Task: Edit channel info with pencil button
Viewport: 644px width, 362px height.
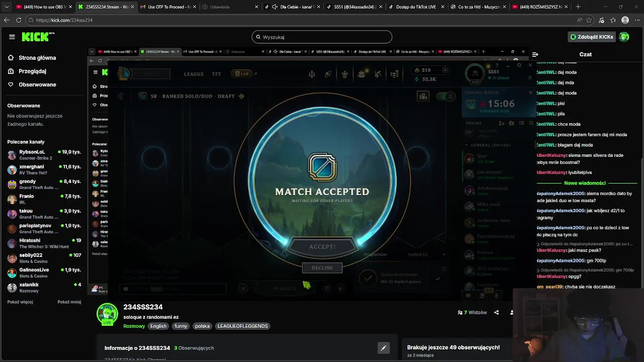Action: point(383,347)
